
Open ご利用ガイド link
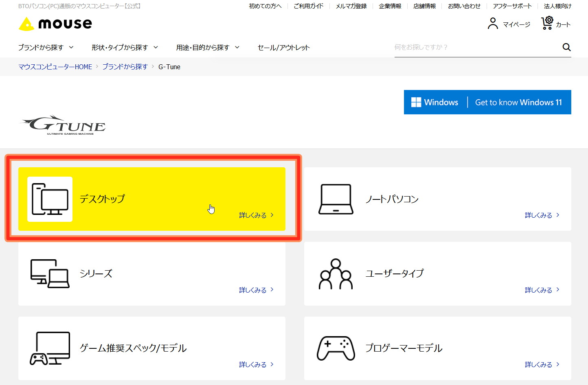coord(309,6)
